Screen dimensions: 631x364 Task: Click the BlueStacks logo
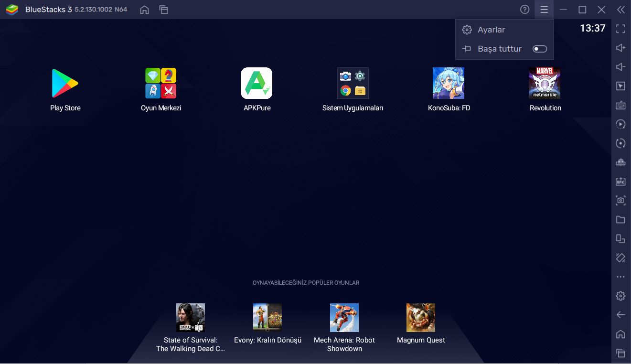tap(12, 10)
